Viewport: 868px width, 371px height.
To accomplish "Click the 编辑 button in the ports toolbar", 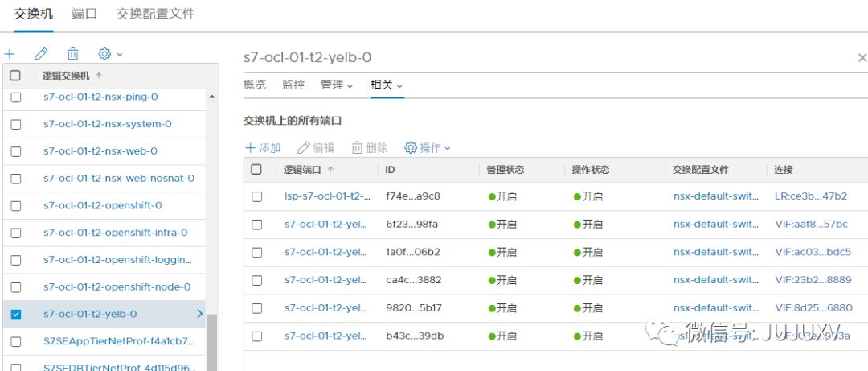I will pos(316,148).
